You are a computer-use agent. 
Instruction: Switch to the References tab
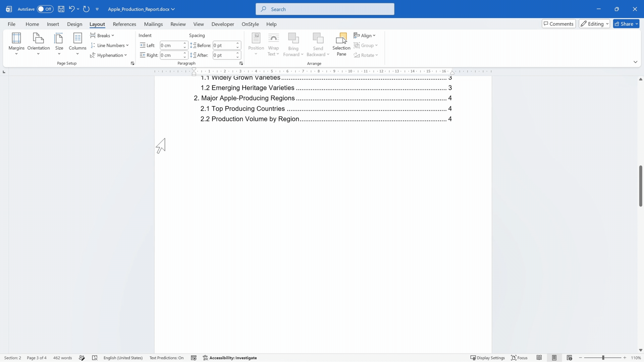(x=124, y=24)
